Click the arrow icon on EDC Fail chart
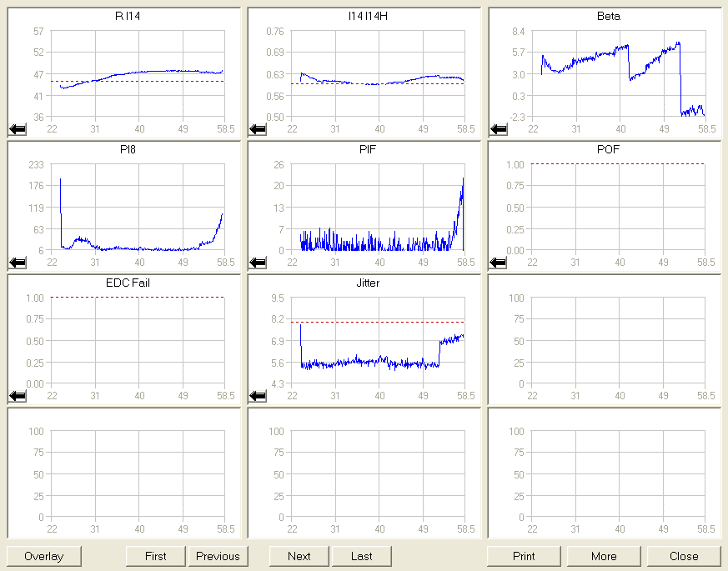This screenshot has width=728, height=571. (18, 395)
